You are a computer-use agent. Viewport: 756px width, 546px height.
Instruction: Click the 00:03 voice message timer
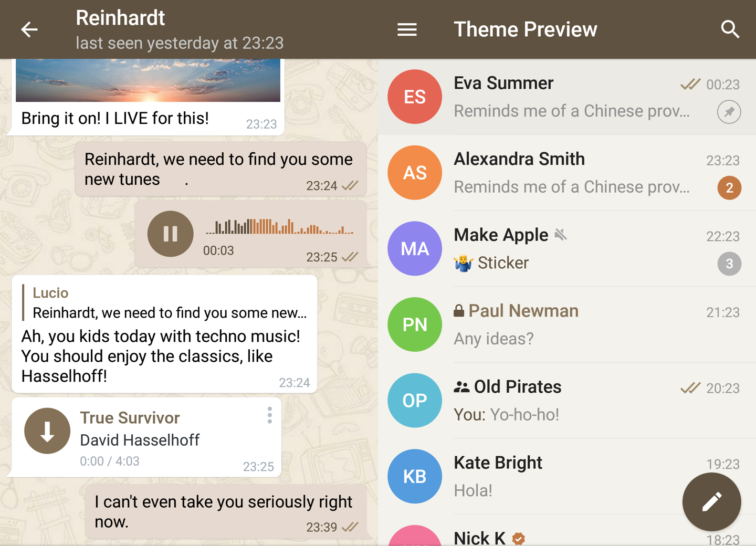point(218,251)
